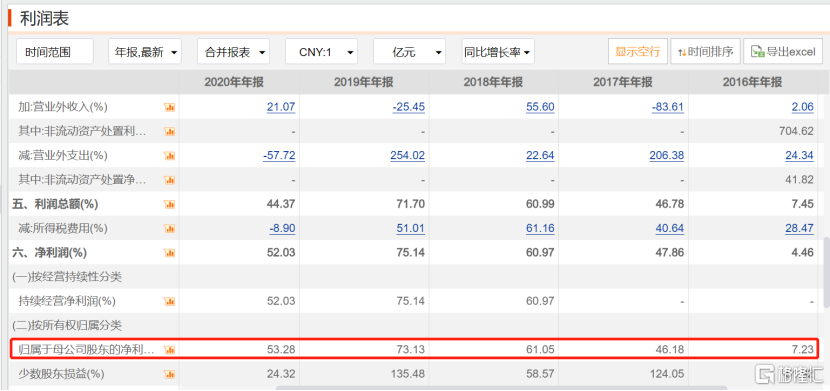The width and height of the screenshot is (830, 391).
Task: Click the 导出excel button
Action: tap(783, 52)
